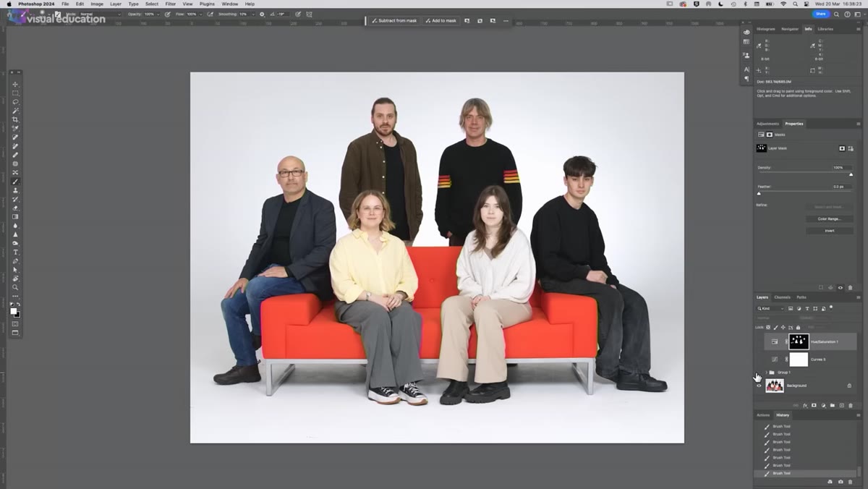Click the Feather slider handle
The image size is (868, 489).
[x=759, y=193]
